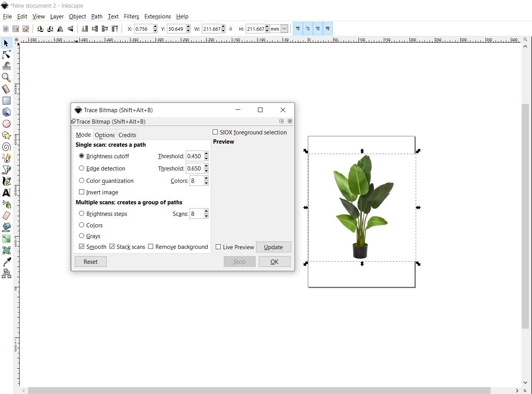Click the Reset button

[91, 262]
